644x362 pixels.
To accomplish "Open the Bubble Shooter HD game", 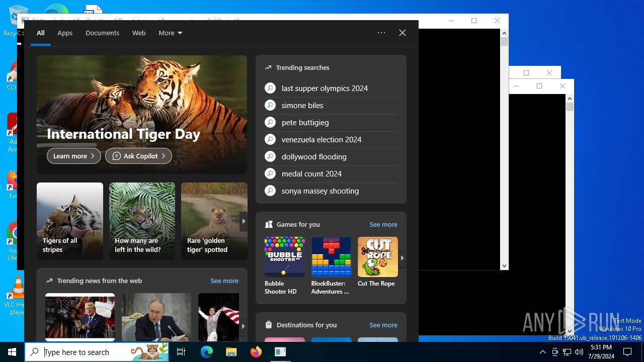I will [x=284, y=266].
